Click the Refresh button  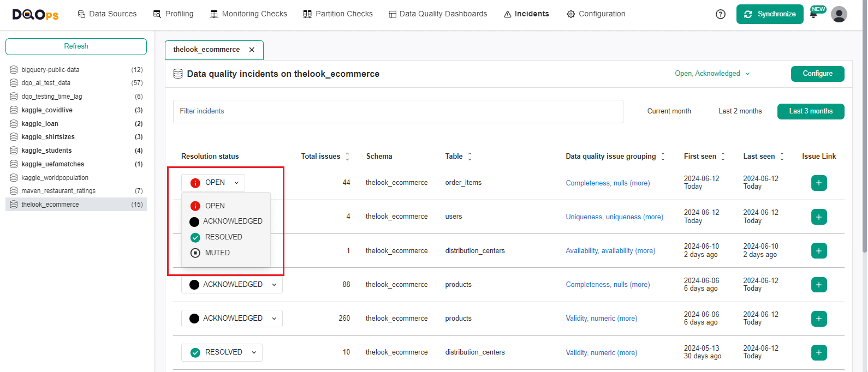click(x=76, y=46)
